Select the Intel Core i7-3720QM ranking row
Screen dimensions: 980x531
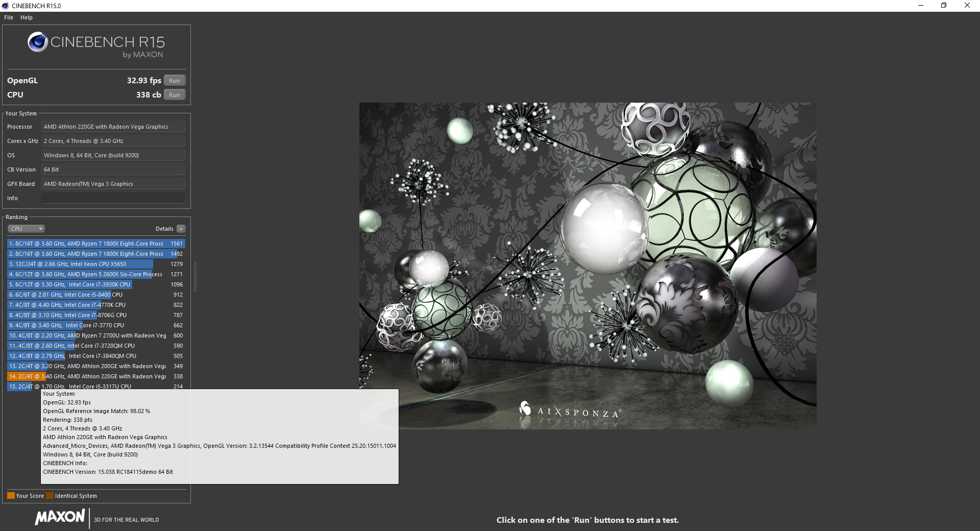coord(96,346)
